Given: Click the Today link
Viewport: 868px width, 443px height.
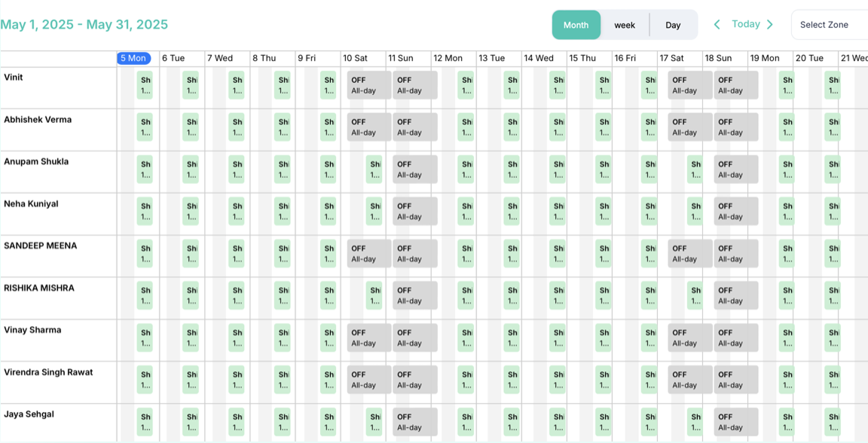Looking at the screenshot, I should point(745,24).
